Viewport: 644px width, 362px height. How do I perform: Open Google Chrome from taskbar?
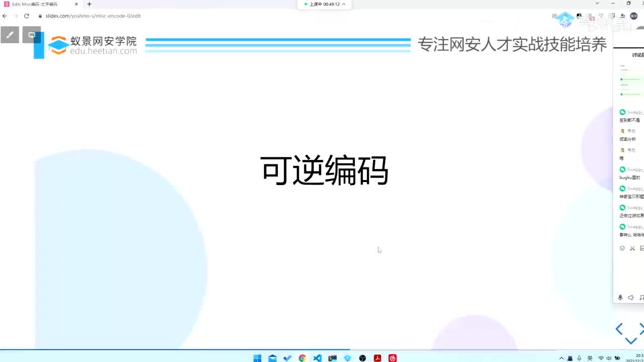[x=302, y=358]
